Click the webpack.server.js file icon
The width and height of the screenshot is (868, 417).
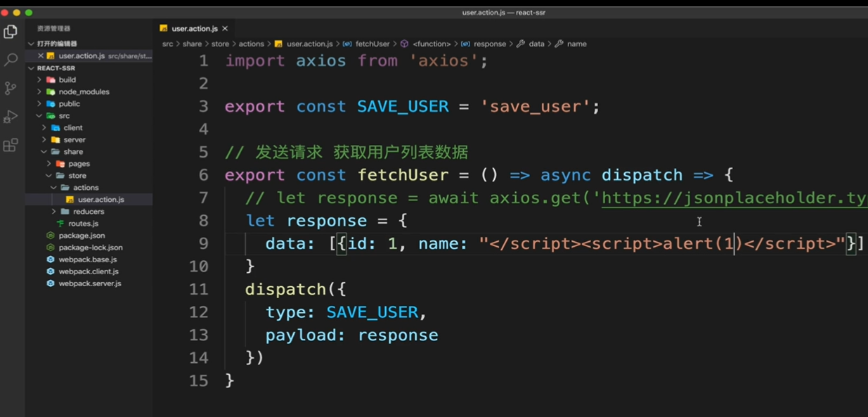(x=51, y=283)
